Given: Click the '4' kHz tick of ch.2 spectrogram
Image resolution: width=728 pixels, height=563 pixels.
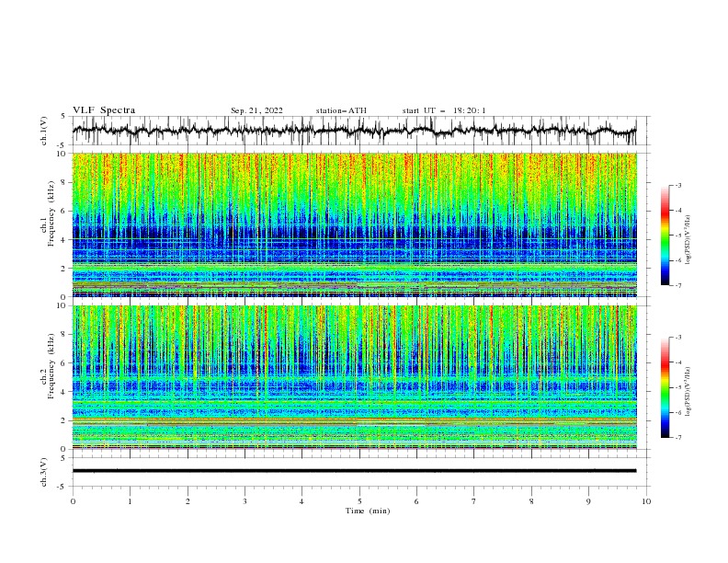Looking at the screenshot, I should point(63,392).
